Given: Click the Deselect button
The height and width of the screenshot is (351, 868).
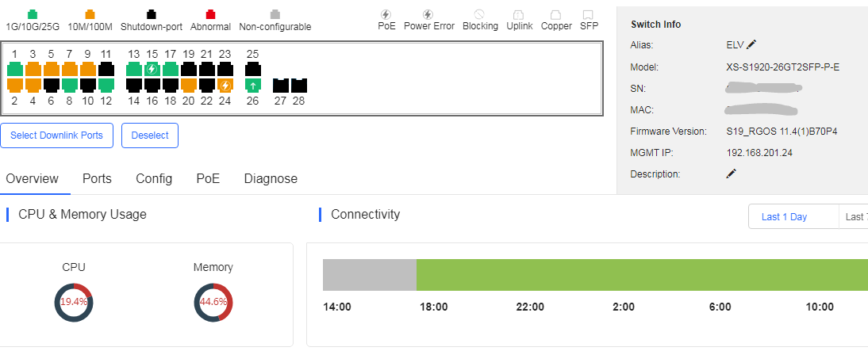Looking at the screenshot, I should 150,135.
